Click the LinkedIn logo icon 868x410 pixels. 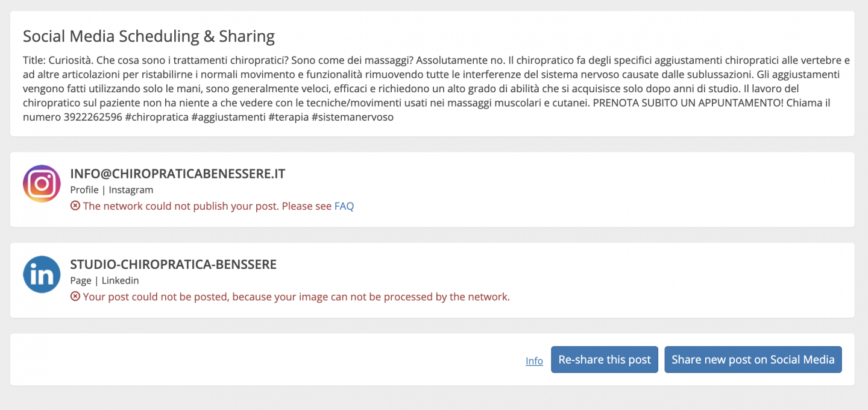[x=42, y=274]
